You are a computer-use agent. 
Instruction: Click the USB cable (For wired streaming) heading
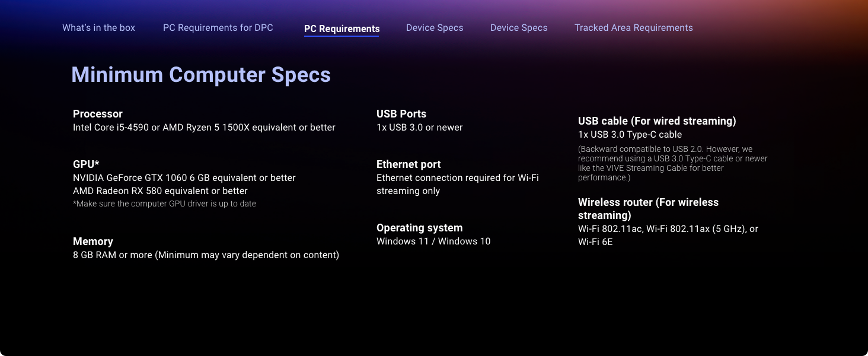coord(657,121)
